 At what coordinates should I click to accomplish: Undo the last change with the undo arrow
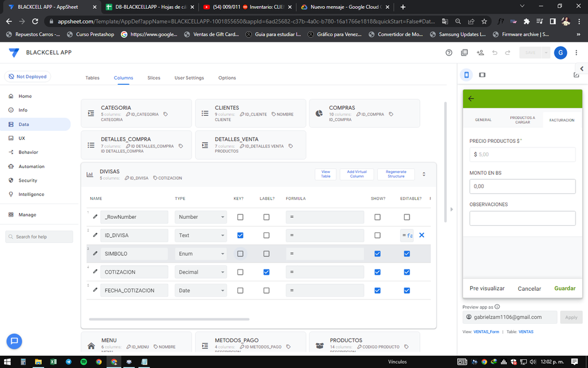[x=495, y=52]
